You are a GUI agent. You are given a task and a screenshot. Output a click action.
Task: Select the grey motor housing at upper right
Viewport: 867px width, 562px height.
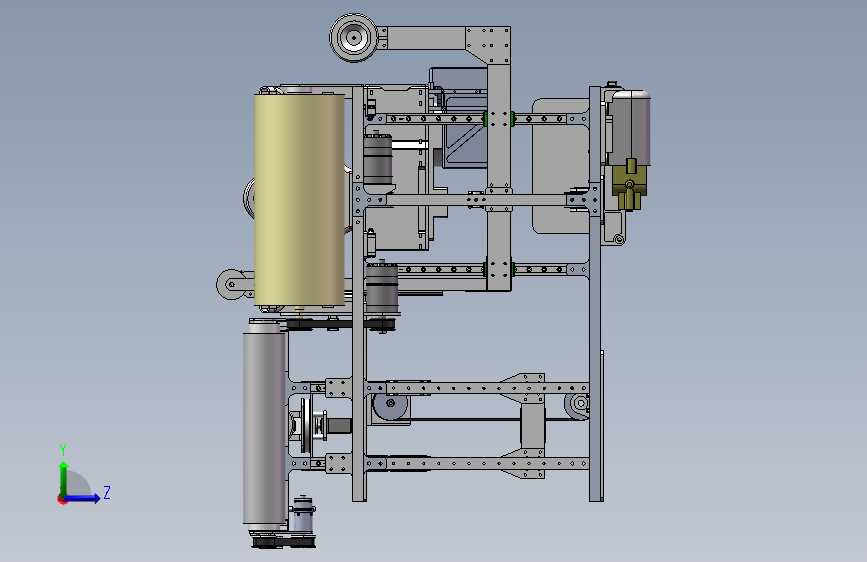click(x=630, y=128)
